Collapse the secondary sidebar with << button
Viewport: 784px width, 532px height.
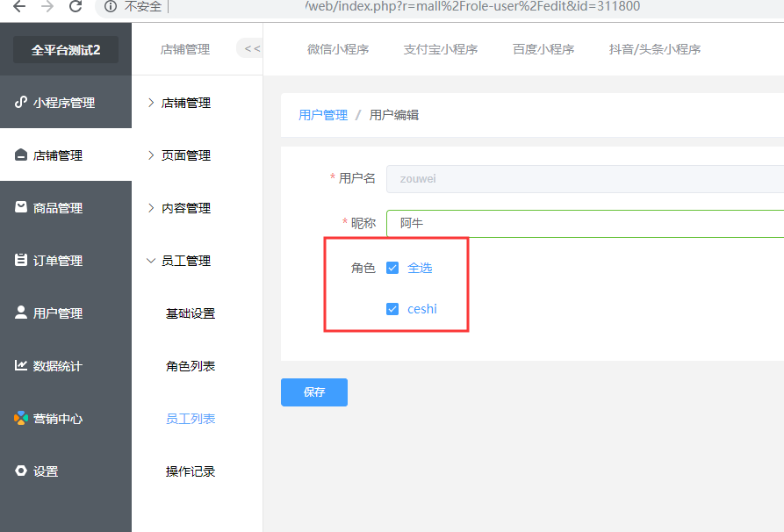[x=250, y=48]
